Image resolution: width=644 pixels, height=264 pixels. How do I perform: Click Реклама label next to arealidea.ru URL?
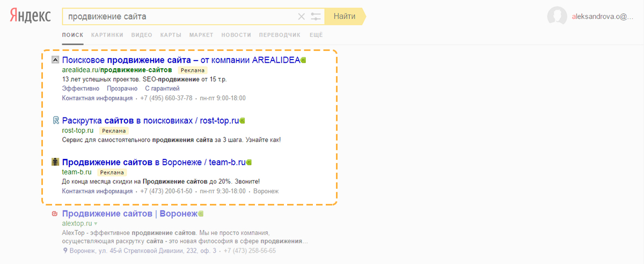click(193, 70)
